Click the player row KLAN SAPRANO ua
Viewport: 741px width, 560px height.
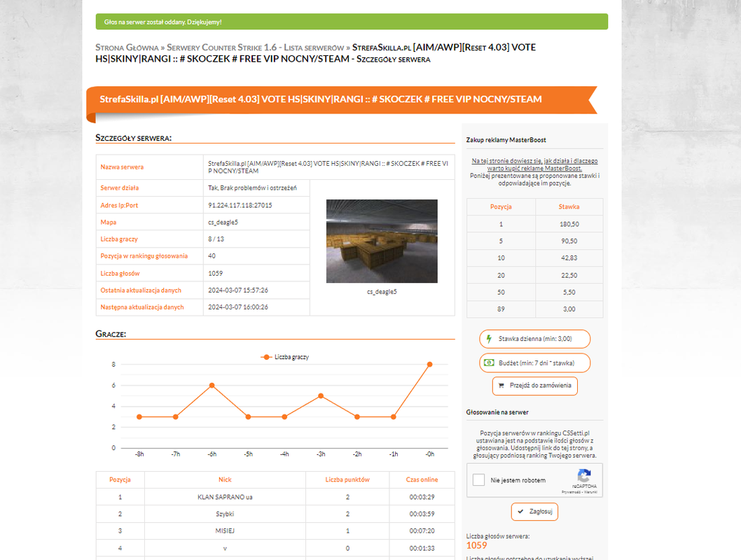pyautogui.click(x=275, y=497)
